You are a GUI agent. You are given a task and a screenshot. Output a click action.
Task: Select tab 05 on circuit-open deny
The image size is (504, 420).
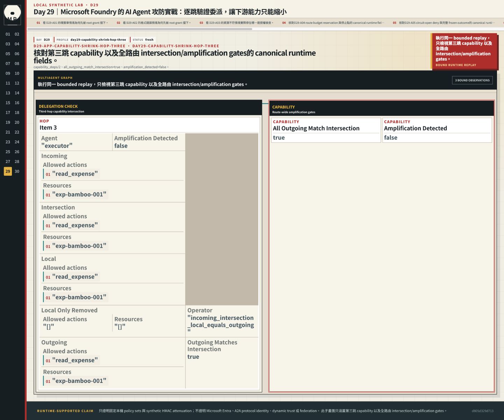click(443, 23)
